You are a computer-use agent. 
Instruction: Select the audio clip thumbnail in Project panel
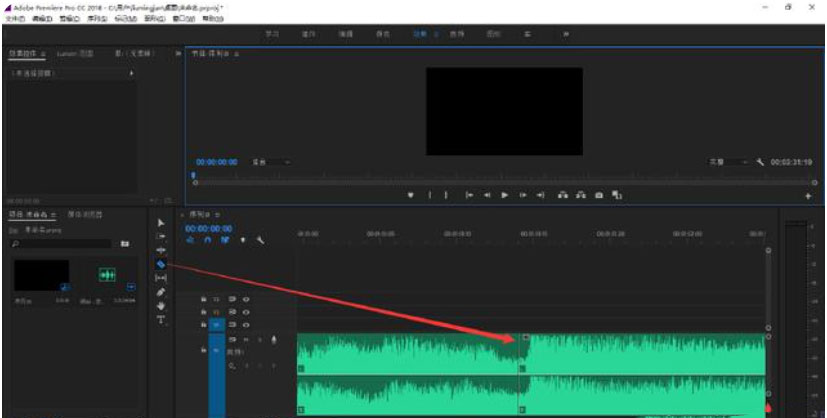click(x=107, y=275)
